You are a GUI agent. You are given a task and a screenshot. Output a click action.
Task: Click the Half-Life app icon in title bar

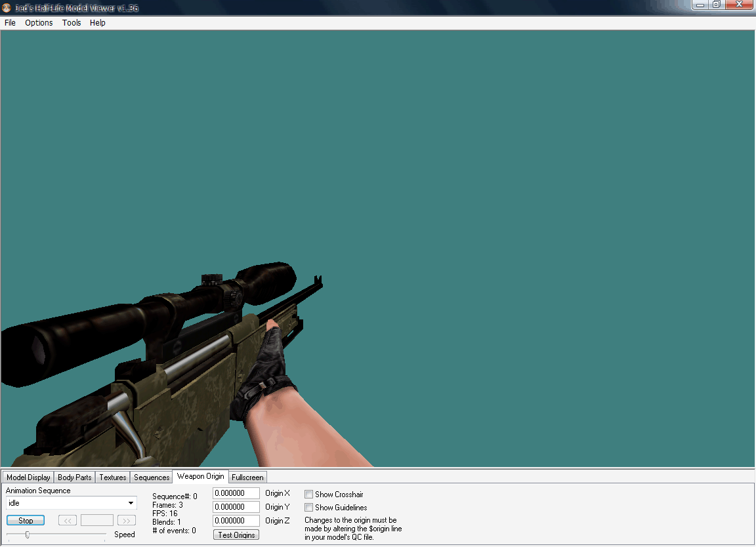[7, 8]
